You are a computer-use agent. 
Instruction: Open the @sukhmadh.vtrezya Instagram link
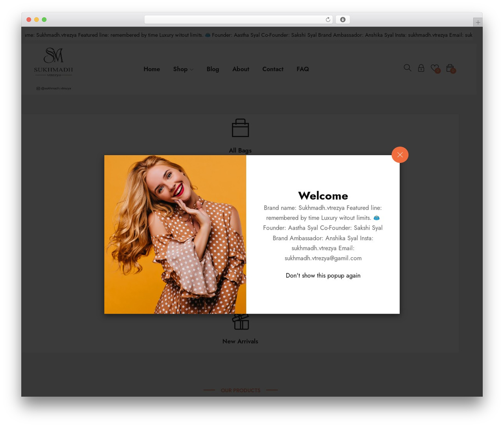(54, 88)
